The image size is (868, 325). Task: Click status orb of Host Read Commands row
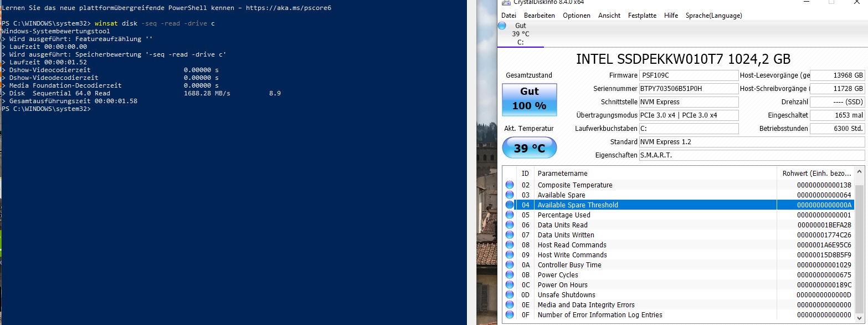pos(510,245)
